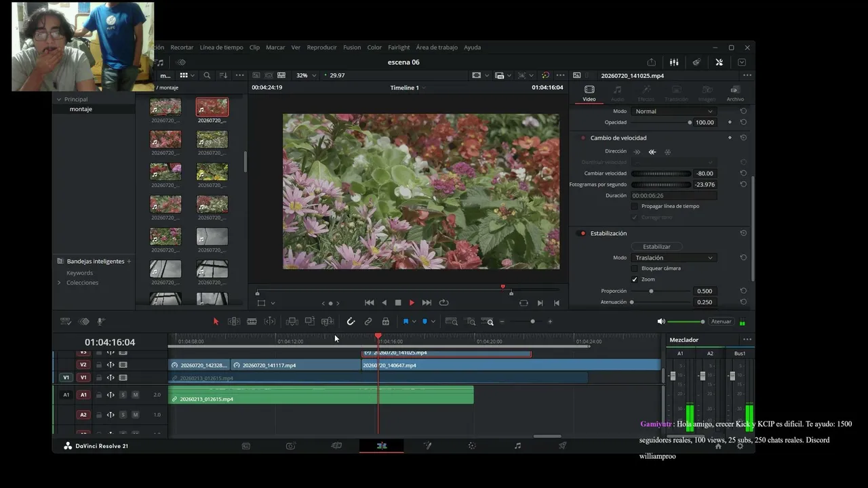The height and width of the screenshot is (488, 868).
Task: Open project settings gear icon
Action: 740,446
